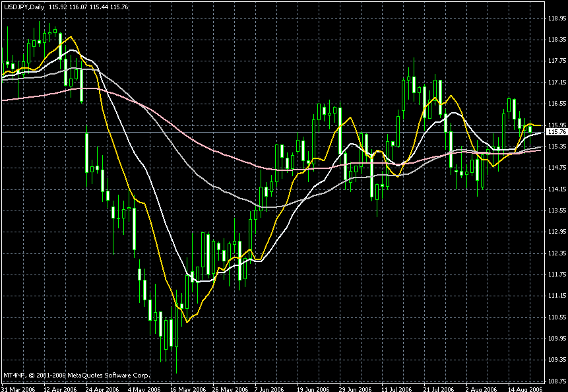Click the 118.95 price axis label

557,18
